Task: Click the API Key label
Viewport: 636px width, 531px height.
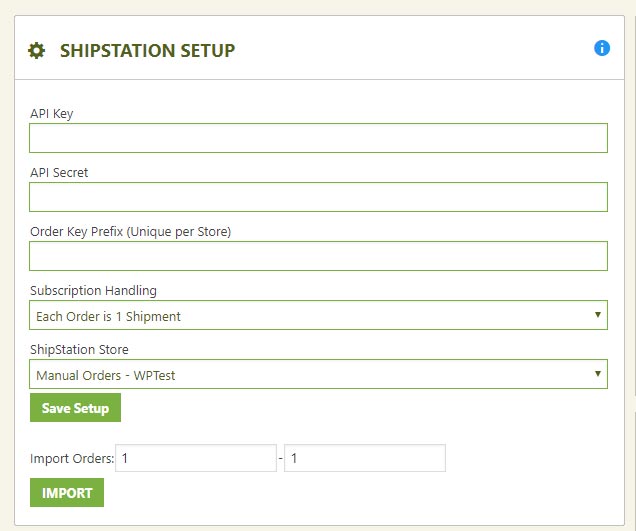Action: pyautogui.click(x=51, y=114)
